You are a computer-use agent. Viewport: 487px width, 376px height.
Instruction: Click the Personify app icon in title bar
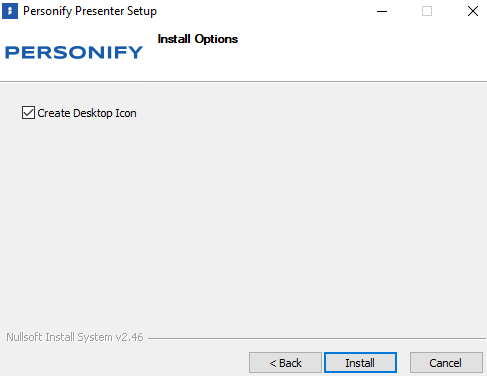point(10,11)
